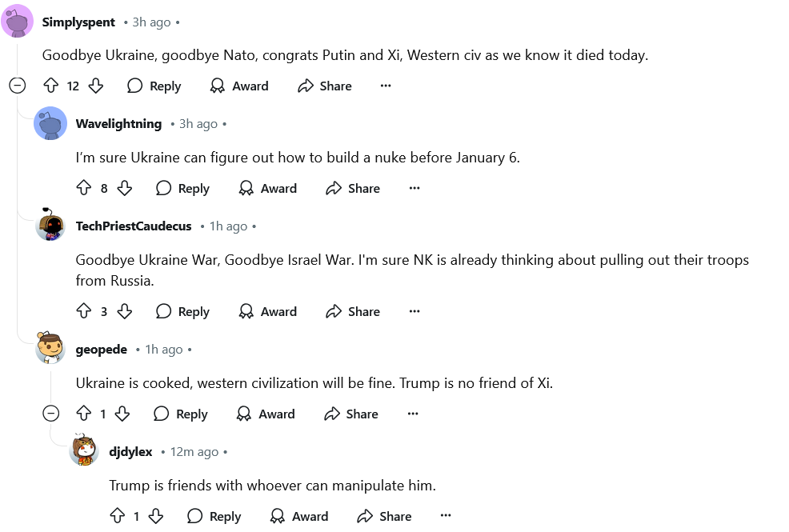Downvote djdylex's comment

[157, 516]
